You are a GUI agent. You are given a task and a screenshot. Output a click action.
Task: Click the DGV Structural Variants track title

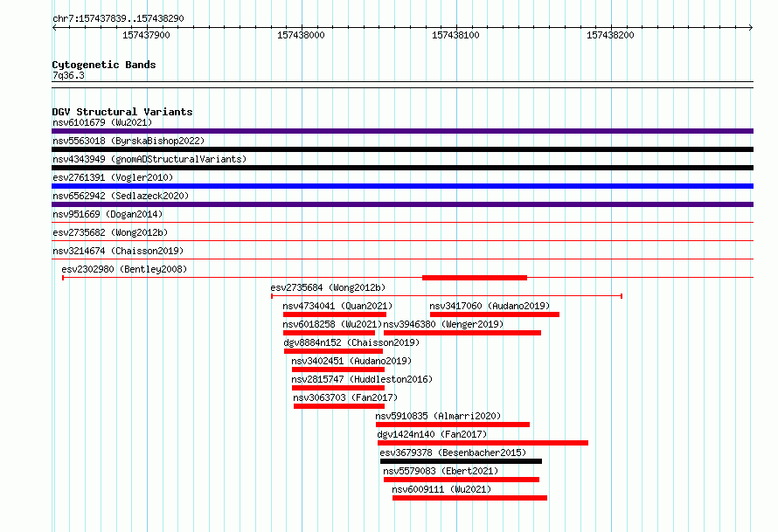point(122,112)
